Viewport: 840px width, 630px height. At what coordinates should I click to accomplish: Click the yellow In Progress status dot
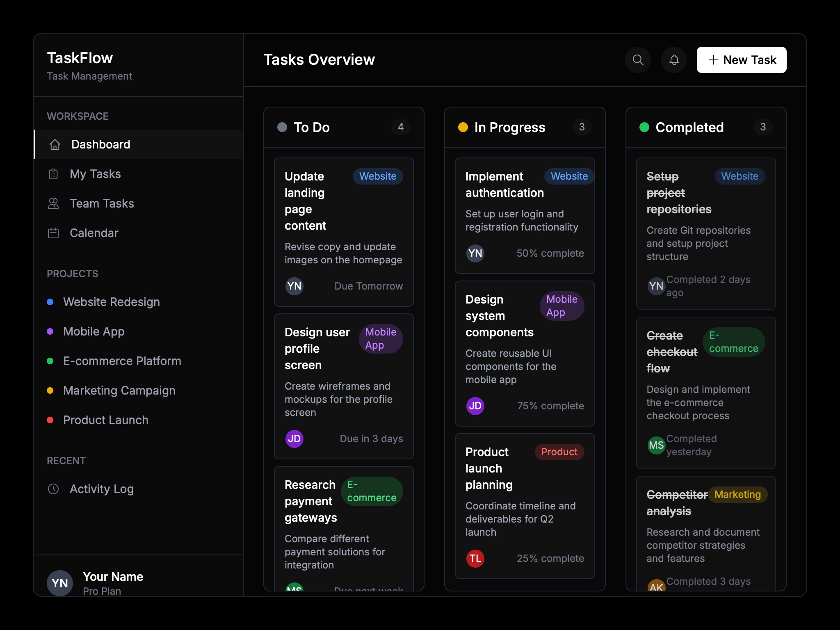[x=463, y=127]
